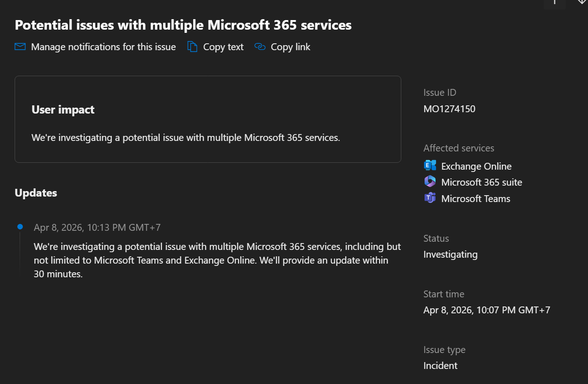Click the Microsoft Teams service icon
The height and width of the screenshot is (384, 588).
(430, 198)
